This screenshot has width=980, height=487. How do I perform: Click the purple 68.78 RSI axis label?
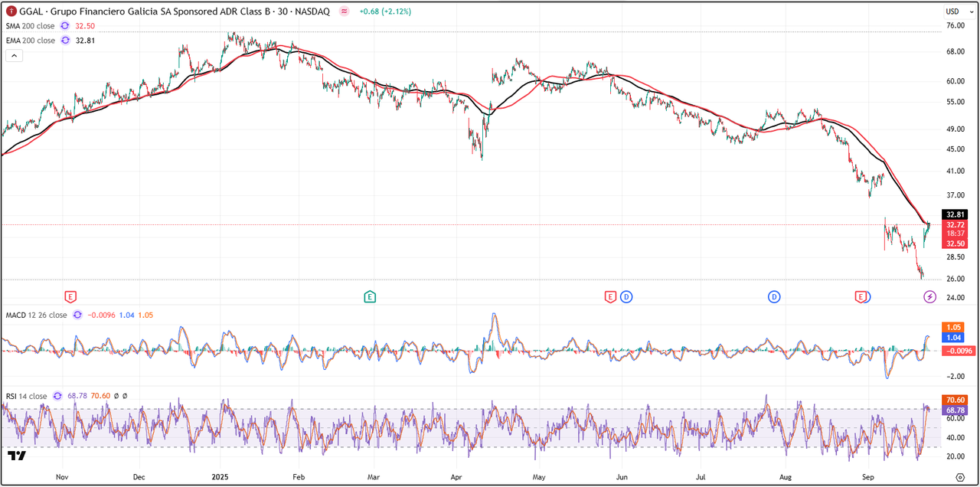[x=955, y=410]
